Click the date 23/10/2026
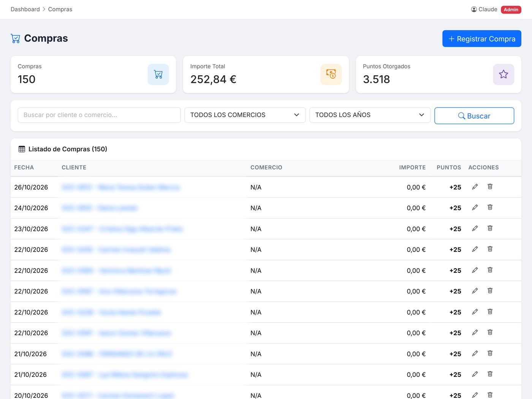 (x=31, y=229)
